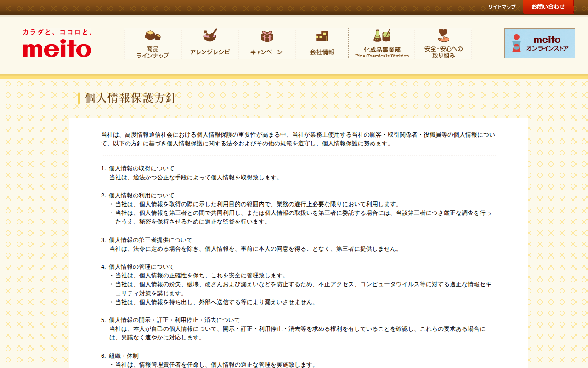Click the figure icon in meito オンラインストア banner

[x=516, y=43]
